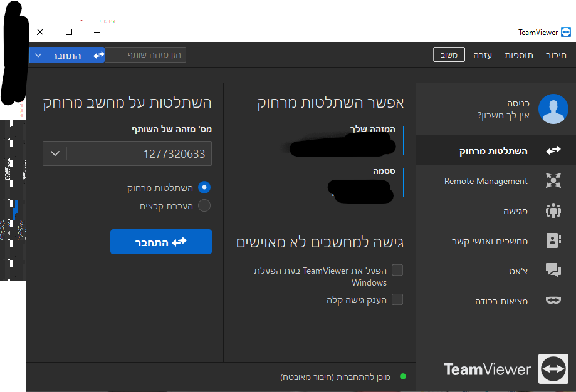The width and height of the screenshot is (576, 392).
Task: Open the עזרה menu
Action: click(x=483, y=55)
